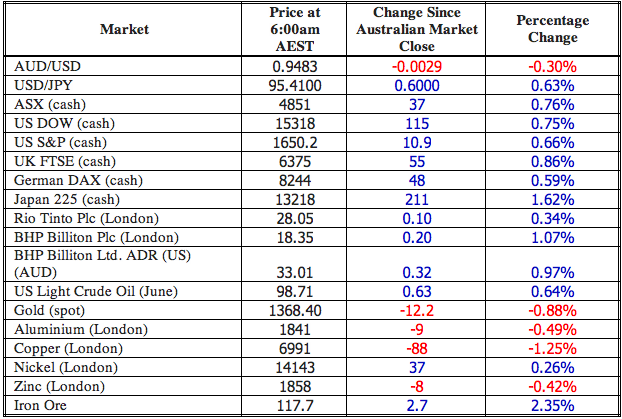Image resolution: width=622 pixels, height=419 pixels.
Task: Select the US DOW price 15318
Action: coord(294,123)
